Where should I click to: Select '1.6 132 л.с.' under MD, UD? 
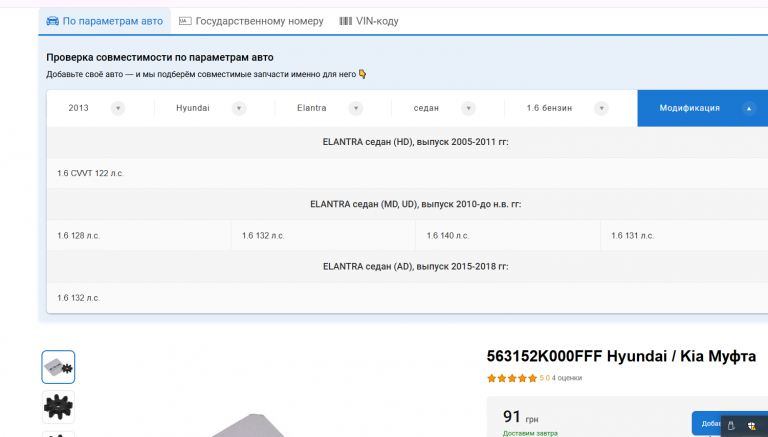[263, 236]
